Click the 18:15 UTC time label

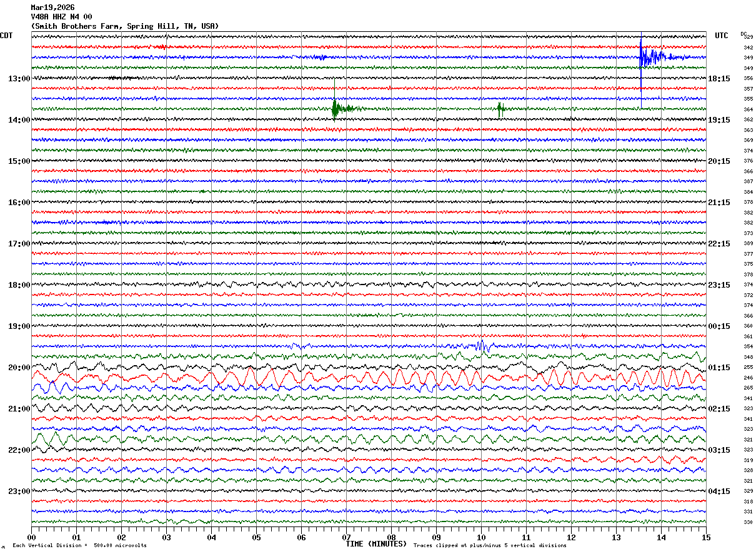click(719, 79)
